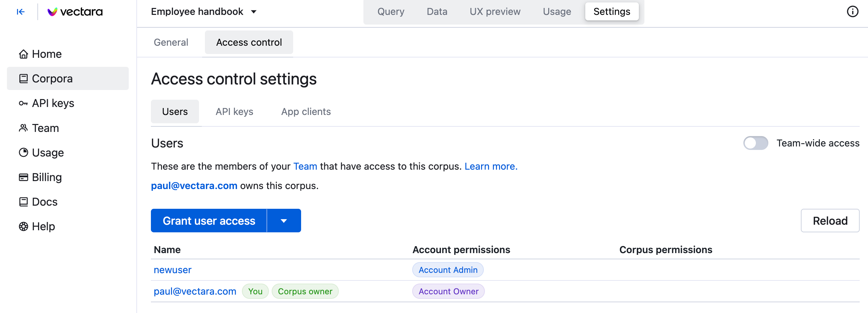Click the info icon at top right
The image size is (868, 313).
point(852,12)
